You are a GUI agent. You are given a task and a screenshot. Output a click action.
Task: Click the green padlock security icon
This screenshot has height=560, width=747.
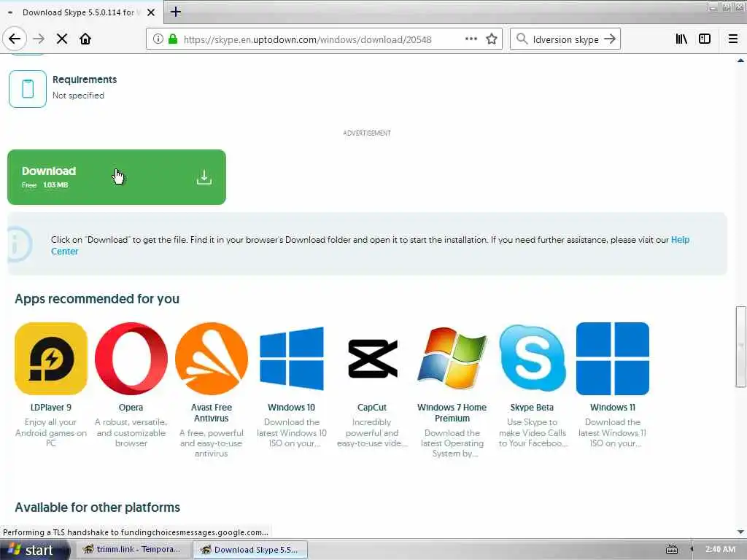coord(173,39)
